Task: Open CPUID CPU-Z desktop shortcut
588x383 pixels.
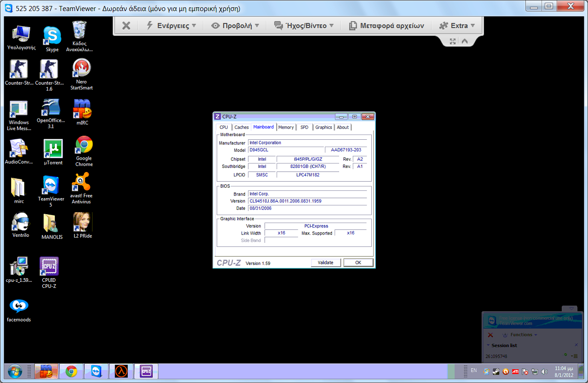Action: click(49, 273)
